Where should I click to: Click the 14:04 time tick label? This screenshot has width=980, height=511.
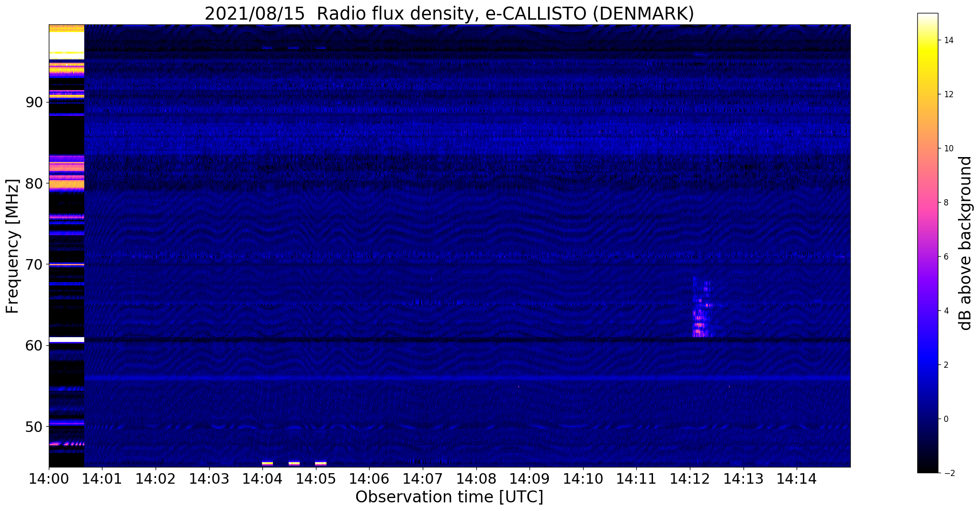click(262, 478)
